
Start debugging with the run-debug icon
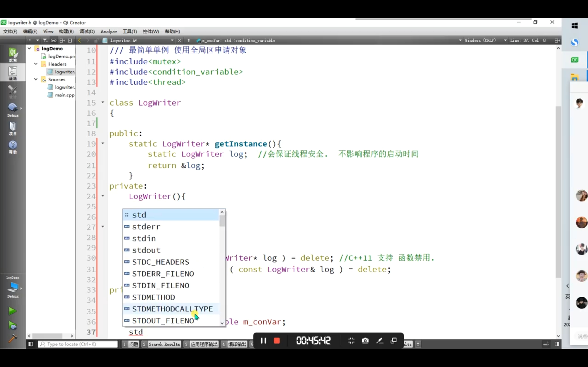tap(12, 325)
